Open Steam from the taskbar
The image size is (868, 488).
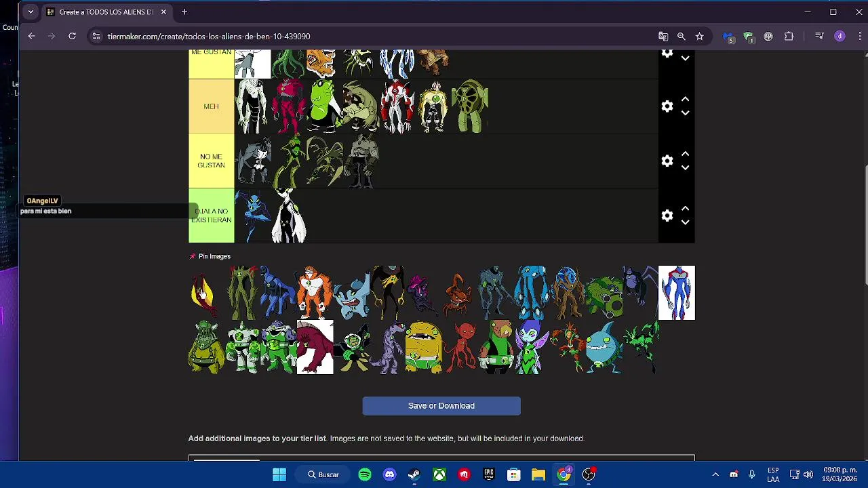(414, 474)
